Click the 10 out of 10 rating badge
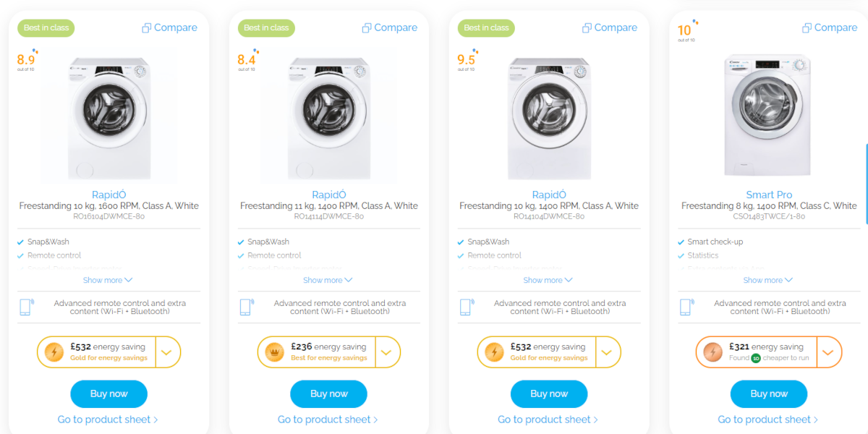868x434 pixels. click(x=686, y=31)
